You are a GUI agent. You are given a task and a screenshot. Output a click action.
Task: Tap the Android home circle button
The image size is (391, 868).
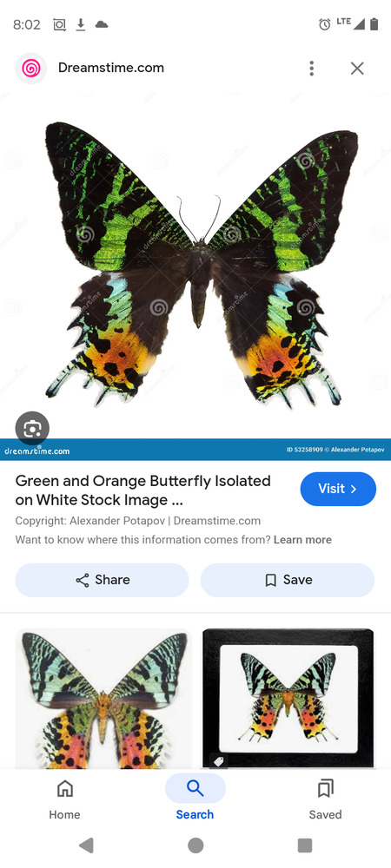pos(195,845)
